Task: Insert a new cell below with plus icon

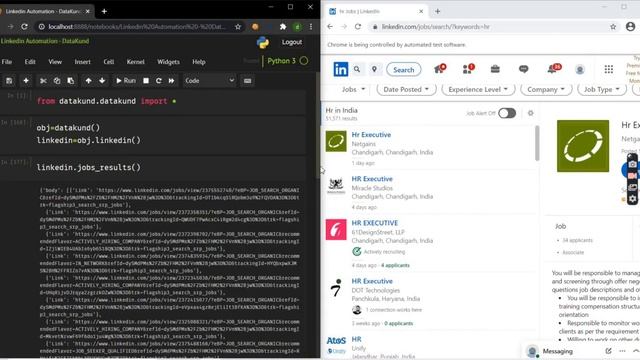Action: [x=26, y=81]
